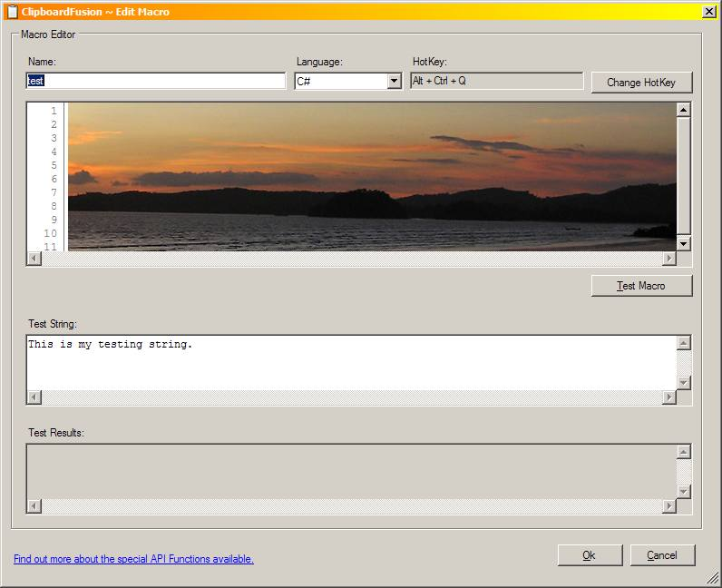Click Test String scroll up arrow
Viewport: 722px width, 588px height.
pos(684,343)
